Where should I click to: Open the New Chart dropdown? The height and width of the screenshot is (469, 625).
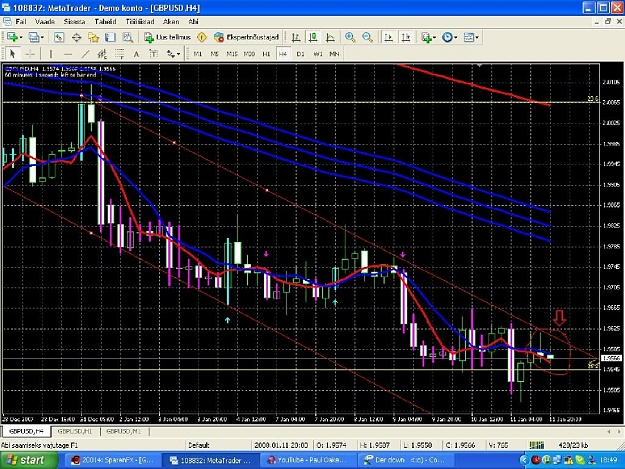point(14,37)
